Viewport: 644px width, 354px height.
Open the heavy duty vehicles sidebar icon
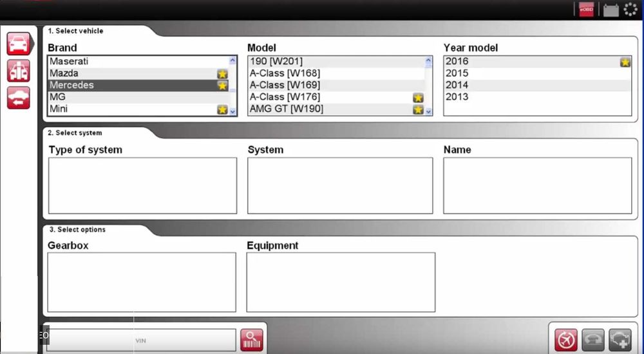coord(19,71)
